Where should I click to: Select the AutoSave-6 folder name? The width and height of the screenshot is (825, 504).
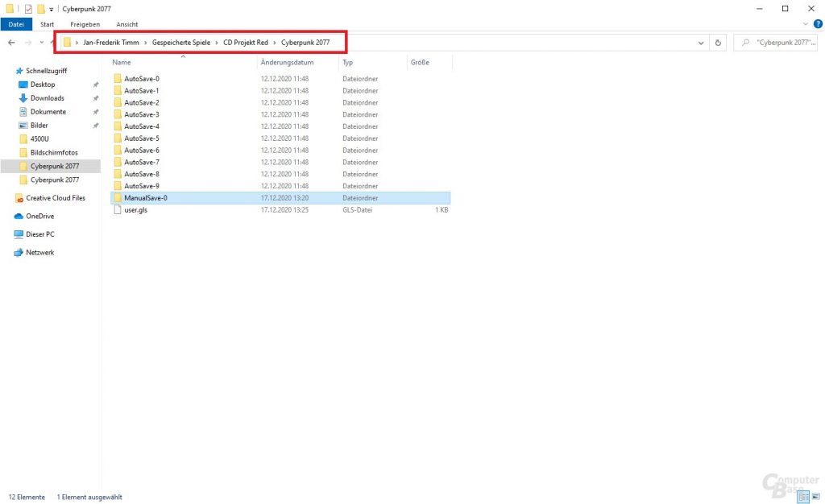pos(142,151)
